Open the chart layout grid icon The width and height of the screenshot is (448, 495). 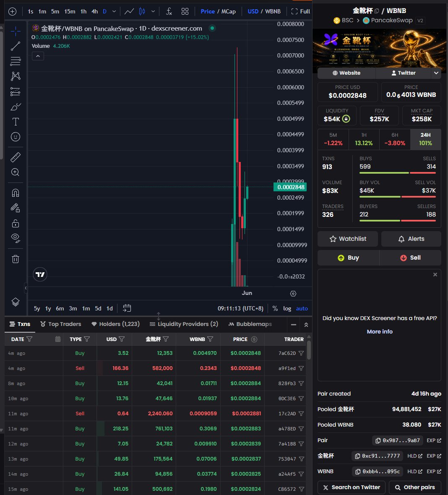(185, 11)
